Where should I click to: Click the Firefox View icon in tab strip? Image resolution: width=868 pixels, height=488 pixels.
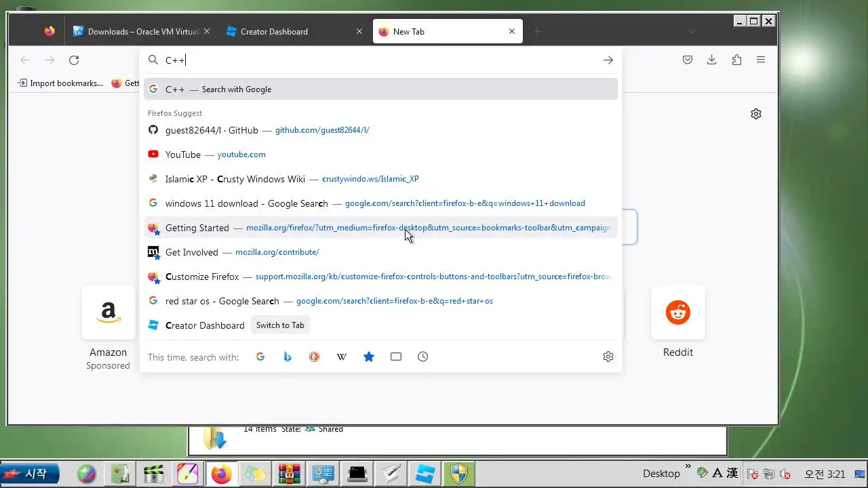(49, 31)
